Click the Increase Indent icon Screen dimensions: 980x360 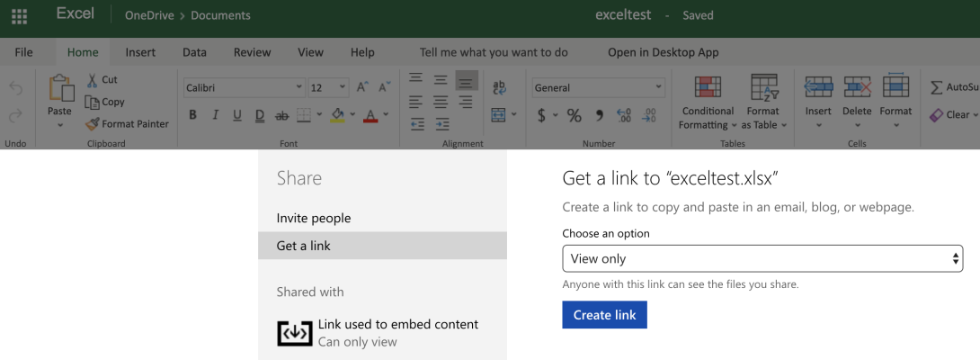pos(441,124)
